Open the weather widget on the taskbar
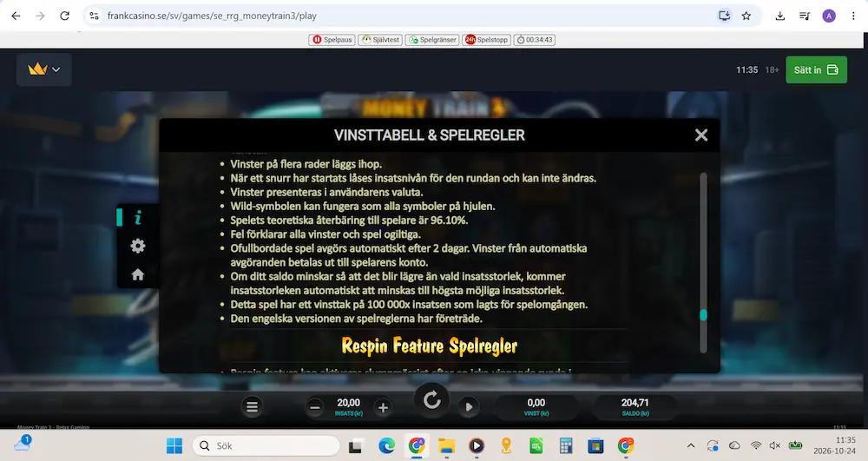The image size is (868, 461). pyautogui.click(x=23, y=443)
